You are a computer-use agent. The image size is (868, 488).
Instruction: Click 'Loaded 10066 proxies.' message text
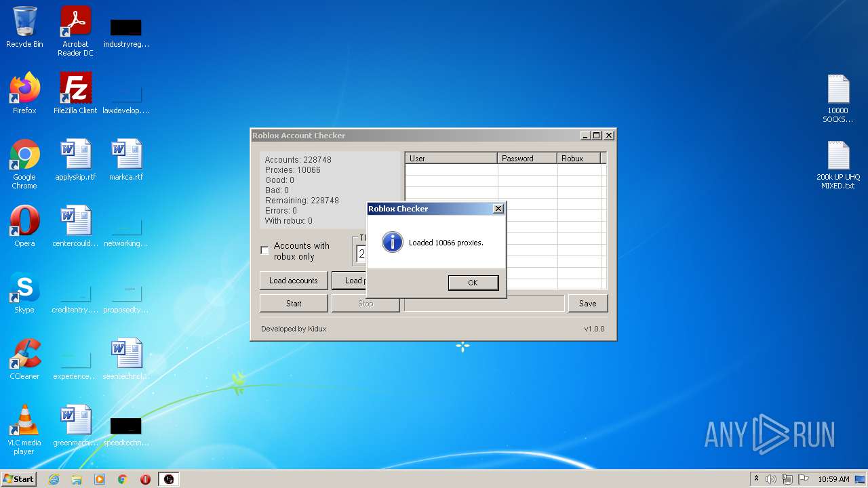[446, 243]
